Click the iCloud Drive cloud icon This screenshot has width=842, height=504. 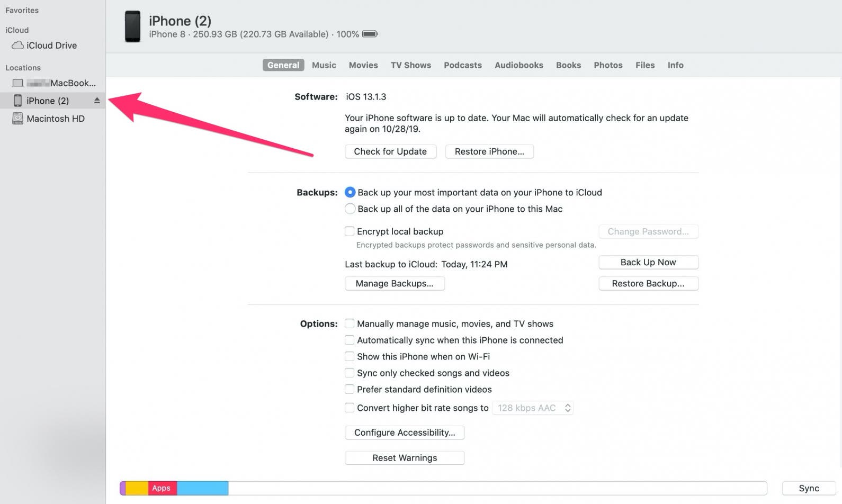[x=17, y=46]
